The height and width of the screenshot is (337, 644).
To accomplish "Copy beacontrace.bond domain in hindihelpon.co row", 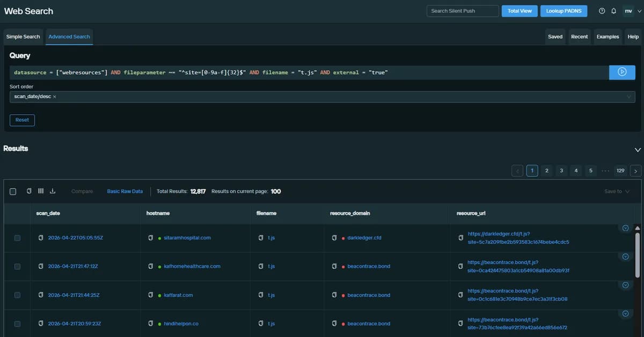I will (x=334, y=324).
